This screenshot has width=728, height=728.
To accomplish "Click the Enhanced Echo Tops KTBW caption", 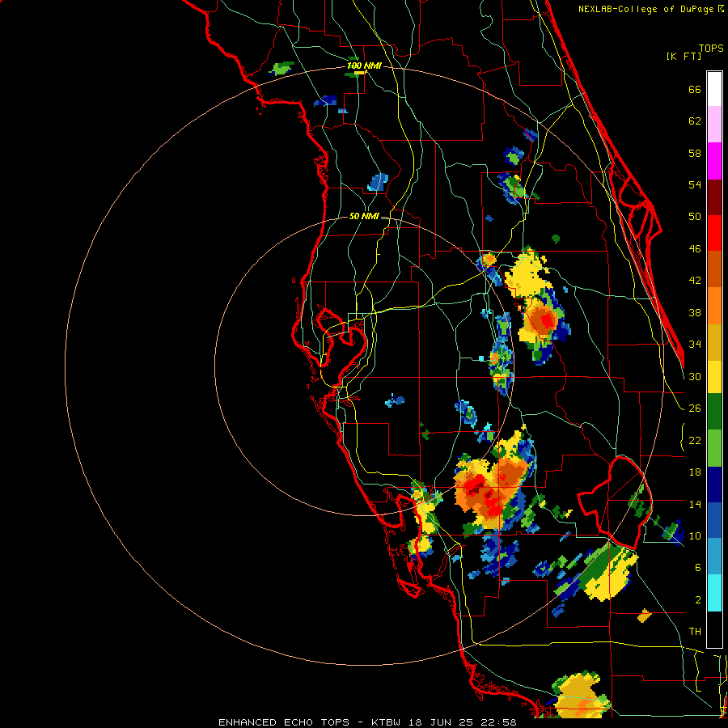I will tap(367, 722).
